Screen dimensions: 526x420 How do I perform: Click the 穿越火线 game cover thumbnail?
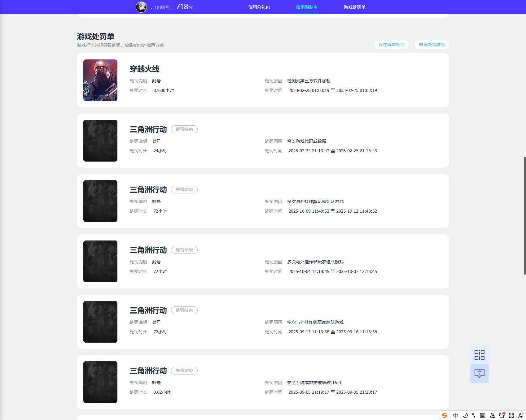(x=100, y=80)
